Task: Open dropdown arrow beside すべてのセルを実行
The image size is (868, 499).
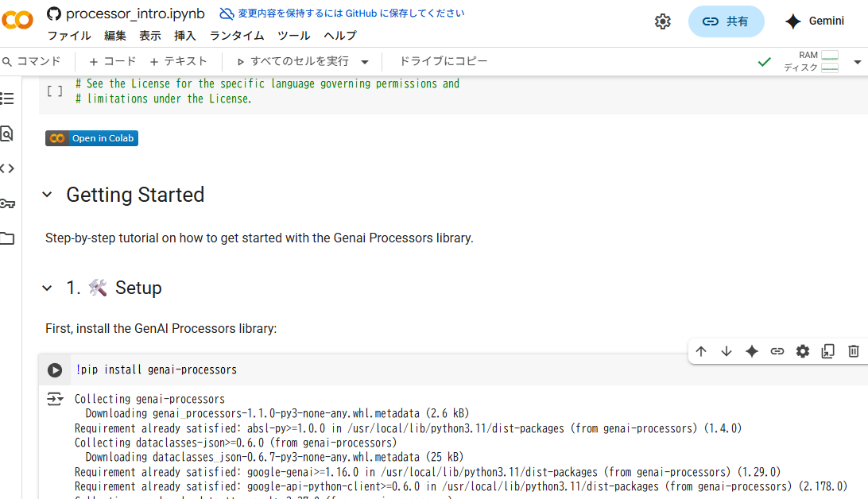Action: [x=365, y=62]
